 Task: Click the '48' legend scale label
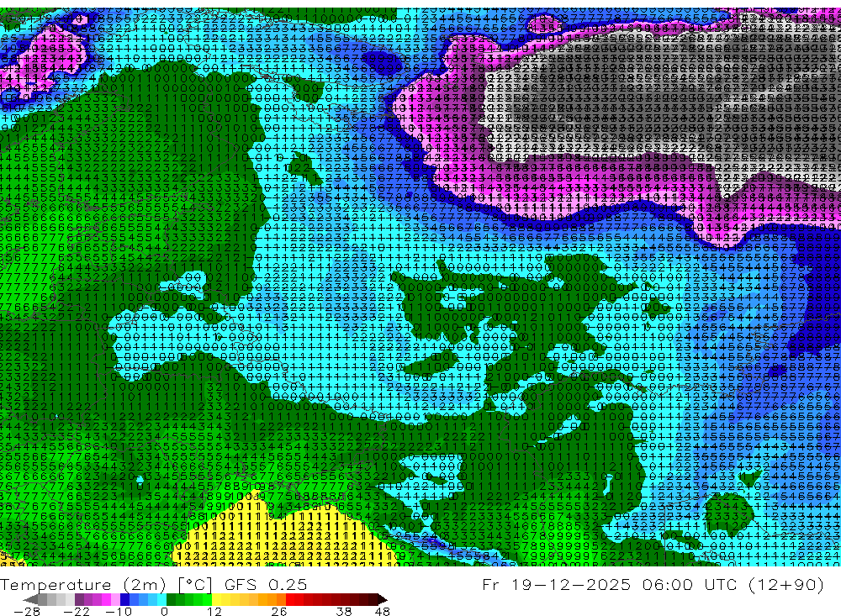click(383, 612)
